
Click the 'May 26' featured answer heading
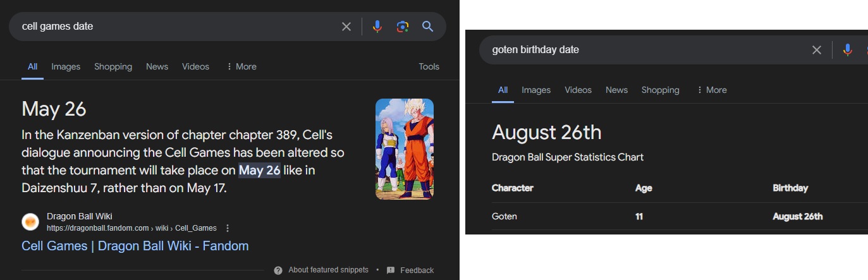pyautogui.click(x=54, y=109)
